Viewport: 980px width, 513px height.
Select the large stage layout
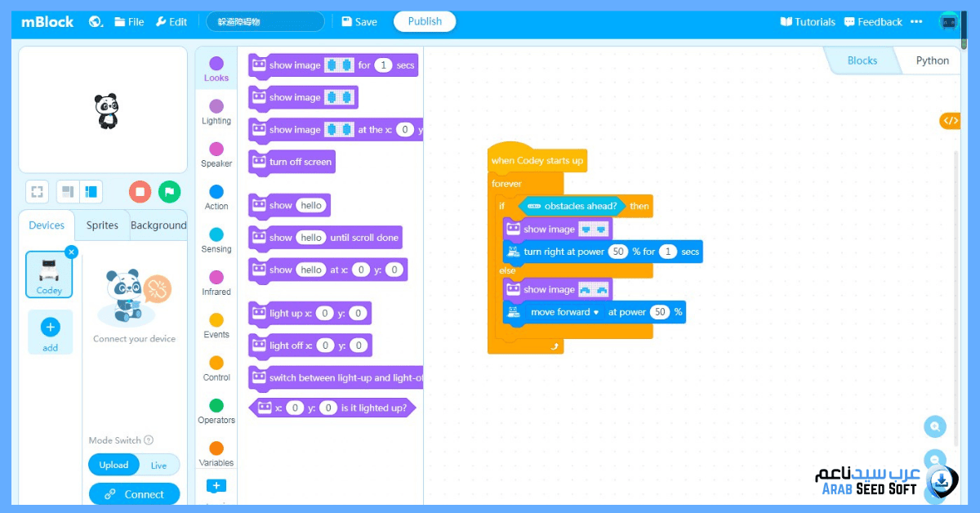click(91, 192)
